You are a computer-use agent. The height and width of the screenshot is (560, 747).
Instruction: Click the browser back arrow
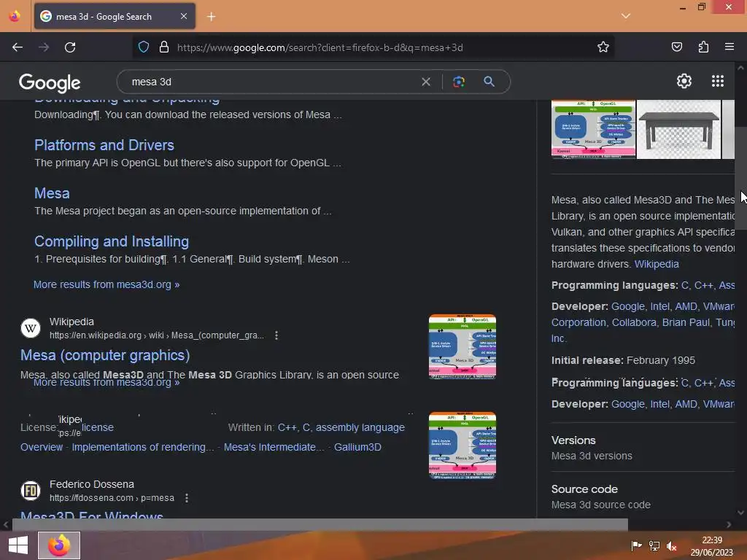point(18,47)
